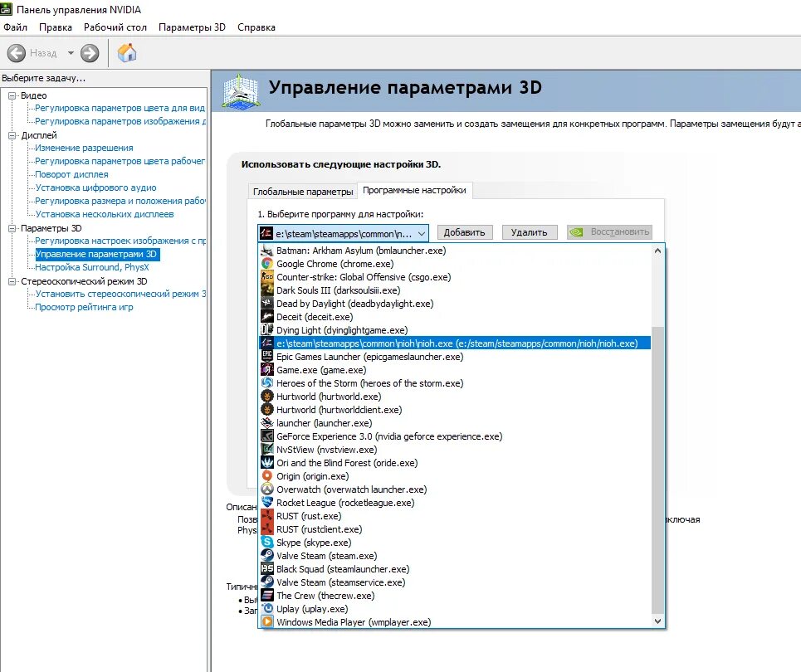Collapse the Дисплей tree node

pyautogui.click(x=12, y=135)
